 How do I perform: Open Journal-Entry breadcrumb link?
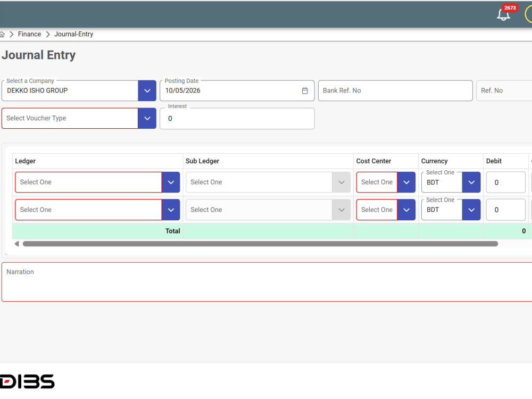pos(73,34)
